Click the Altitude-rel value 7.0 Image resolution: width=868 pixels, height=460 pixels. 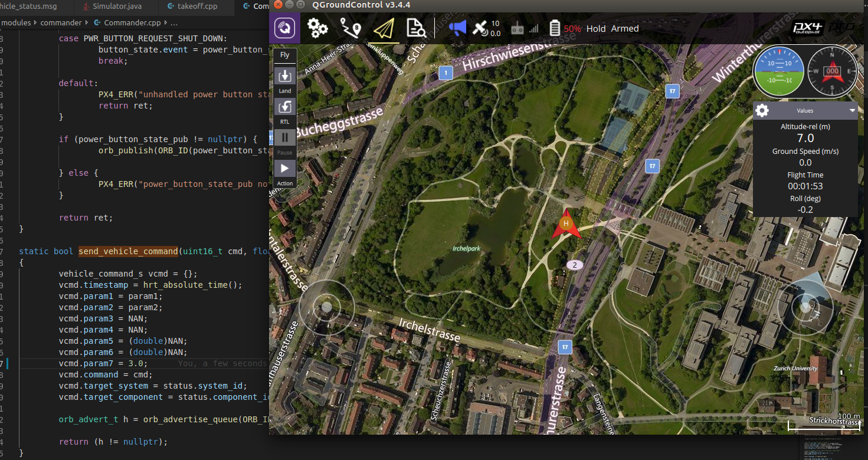pyautogui.click(x=805, y=138)
